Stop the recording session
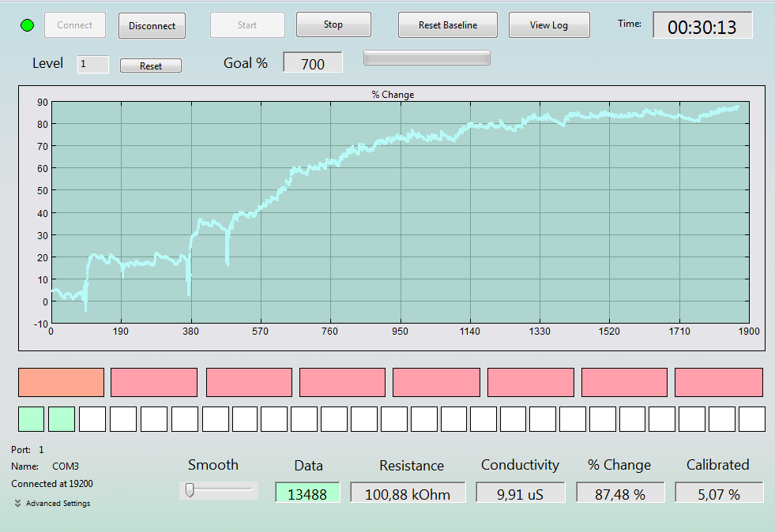Viewport: 775px width, 532px height. (x=333, y=24)
